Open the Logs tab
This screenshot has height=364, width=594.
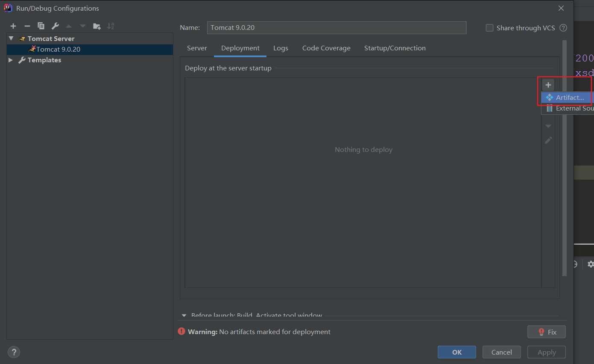(x=281, y=48)
